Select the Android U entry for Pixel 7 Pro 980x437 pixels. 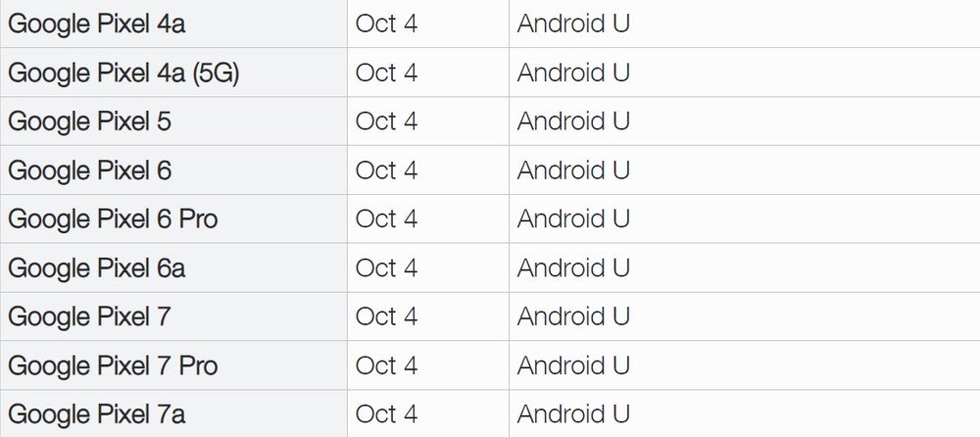(573, 365)
